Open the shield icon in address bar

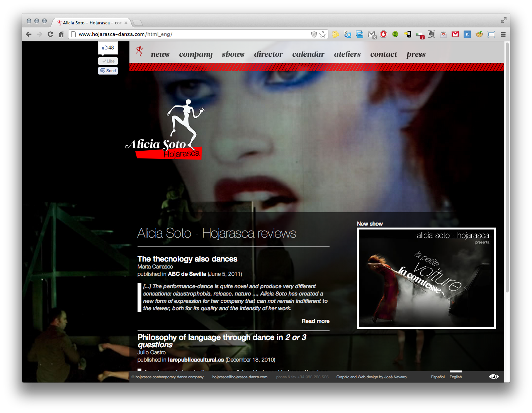pyautogui.click(x=314, y=34)
